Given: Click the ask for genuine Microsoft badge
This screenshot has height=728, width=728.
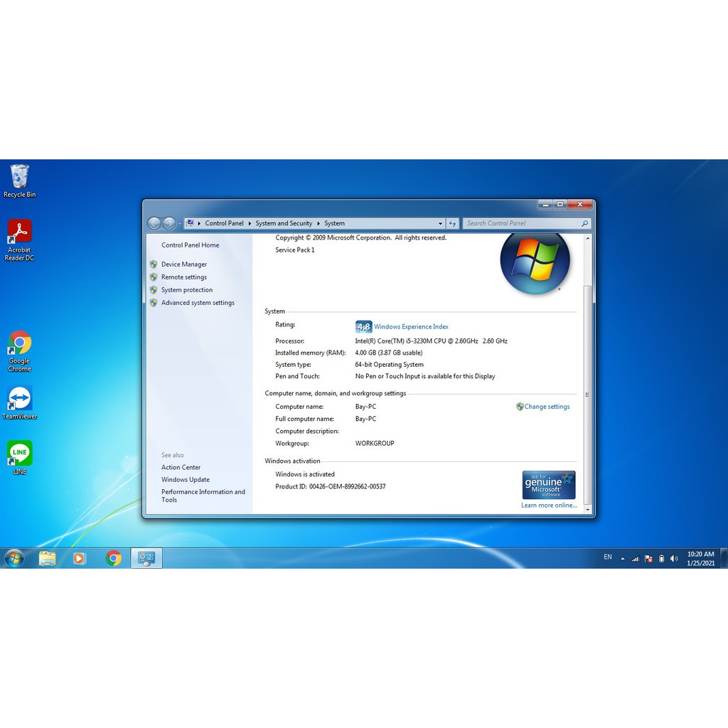Looking at the screenshot, I should [x=548, y=484].
